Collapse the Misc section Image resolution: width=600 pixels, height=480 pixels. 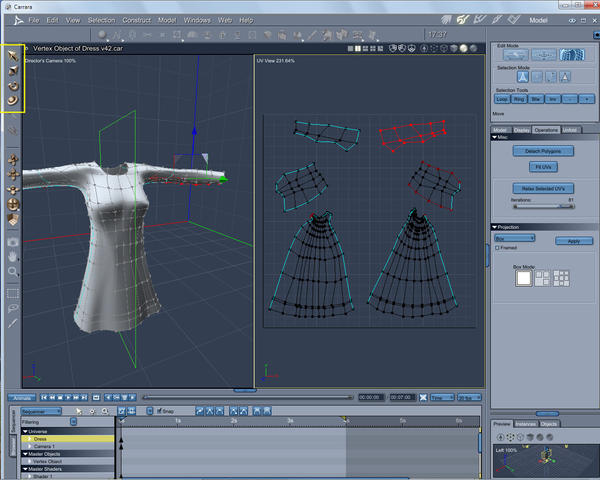[x=495, y=138]
